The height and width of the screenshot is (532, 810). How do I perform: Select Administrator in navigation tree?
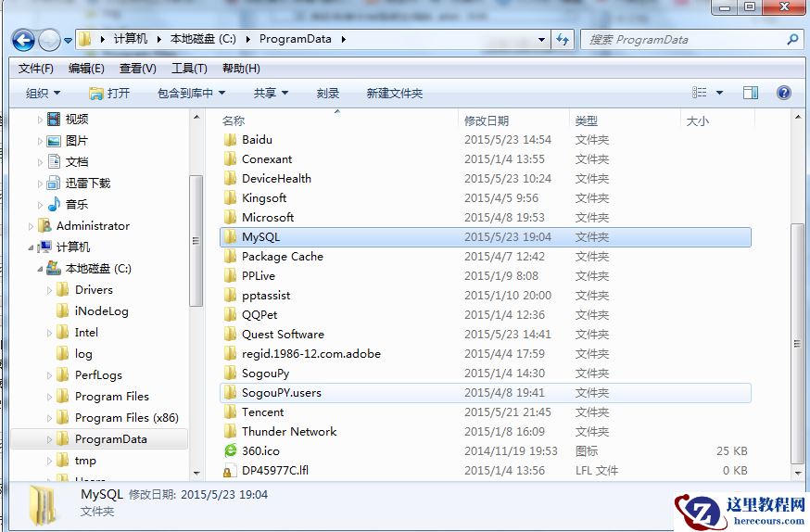point(93,226)
